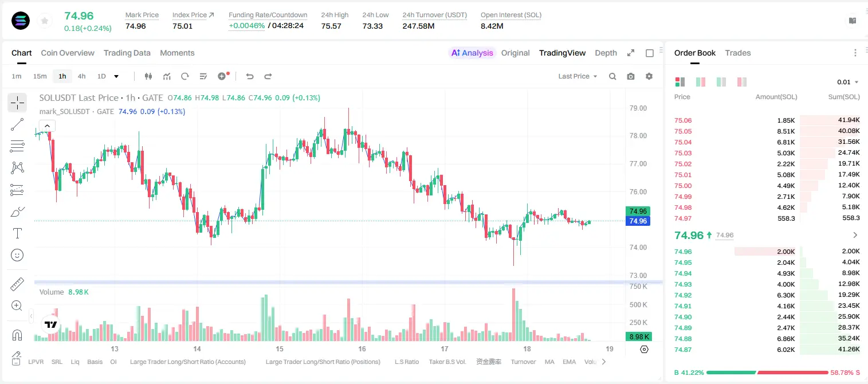Open the Index Price link
This screenshot has width=868, height=384.
(x=193, y=15)
